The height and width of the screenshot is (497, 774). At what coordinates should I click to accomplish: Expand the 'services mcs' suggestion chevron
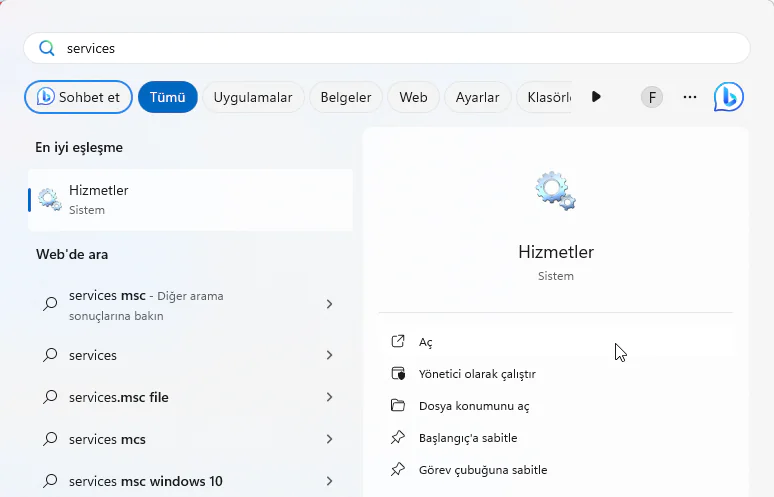tap(329, 439)
